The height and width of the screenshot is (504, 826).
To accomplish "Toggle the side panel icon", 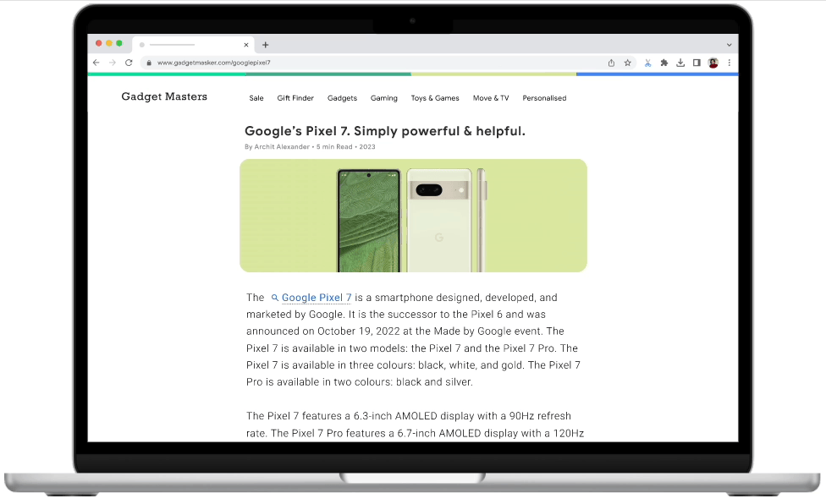I will tap(697, 63).
